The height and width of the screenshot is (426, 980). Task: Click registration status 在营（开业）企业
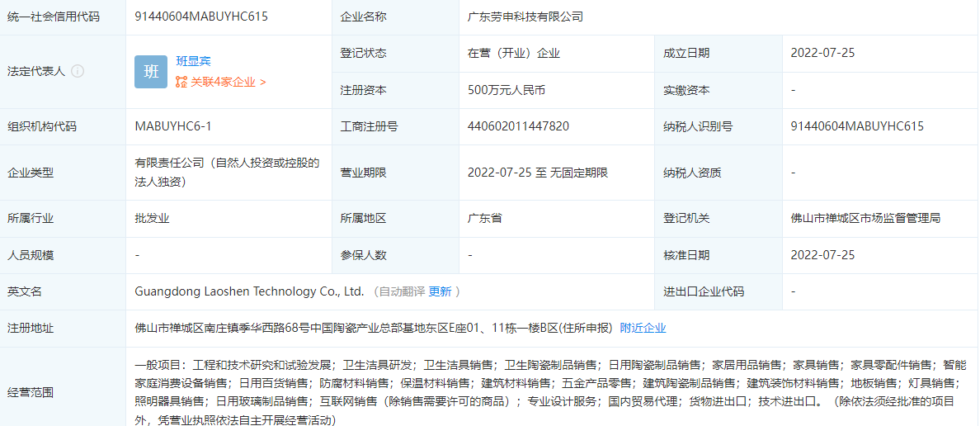[x=514, y=53]
